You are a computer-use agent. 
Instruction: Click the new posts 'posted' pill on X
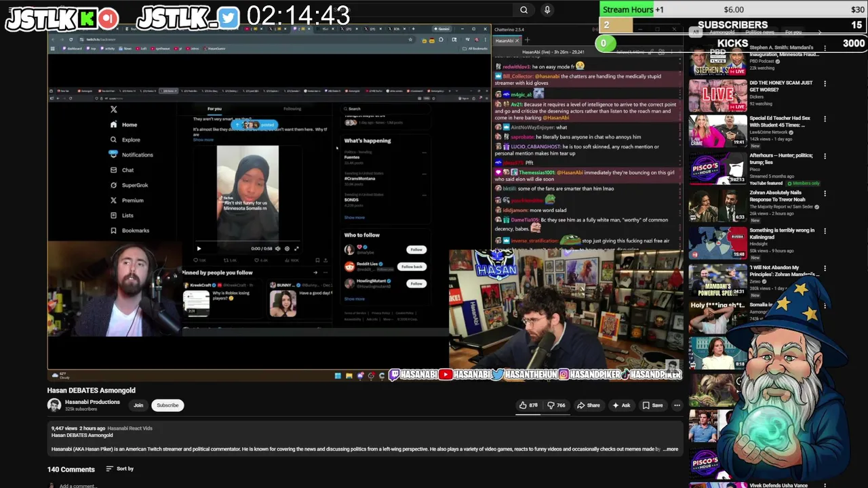point(255,125)
